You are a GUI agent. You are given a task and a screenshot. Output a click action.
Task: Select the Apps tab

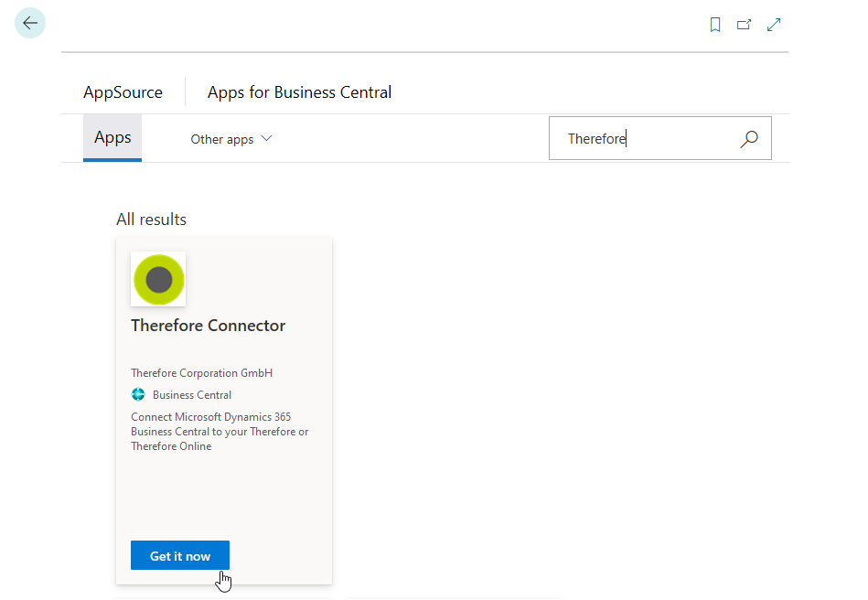[113, 137]
